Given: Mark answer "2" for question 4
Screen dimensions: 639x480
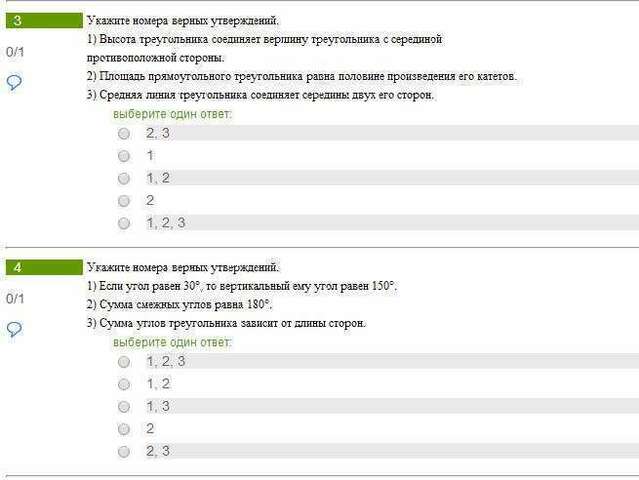Looking at the screenshot, I should [124, 429].
